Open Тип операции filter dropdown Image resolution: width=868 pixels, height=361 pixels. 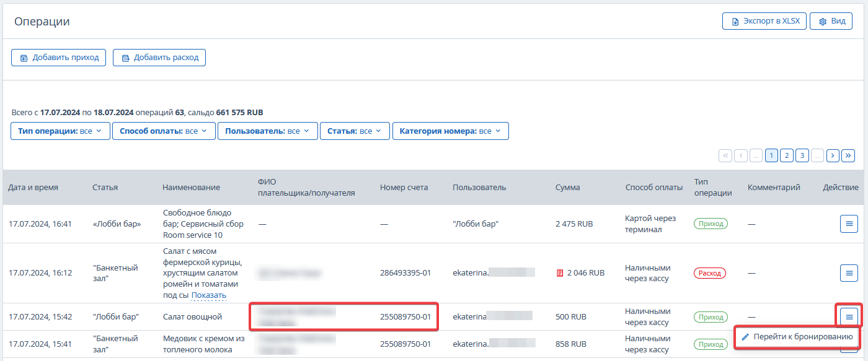(60, 131)
